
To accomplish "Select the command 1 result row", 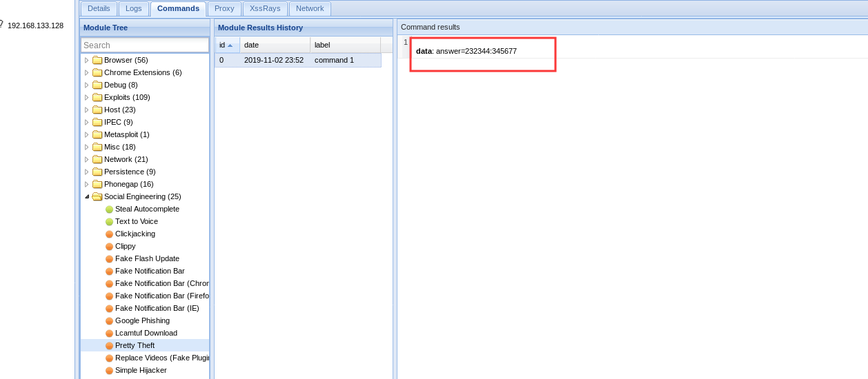I will pos(298,60).
